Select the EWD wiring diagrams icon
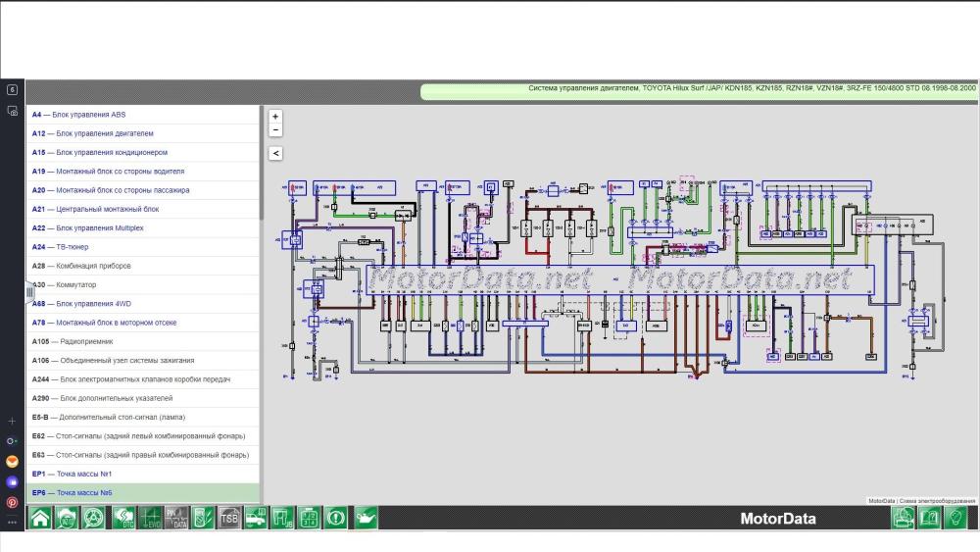 (x=150, y=519)
